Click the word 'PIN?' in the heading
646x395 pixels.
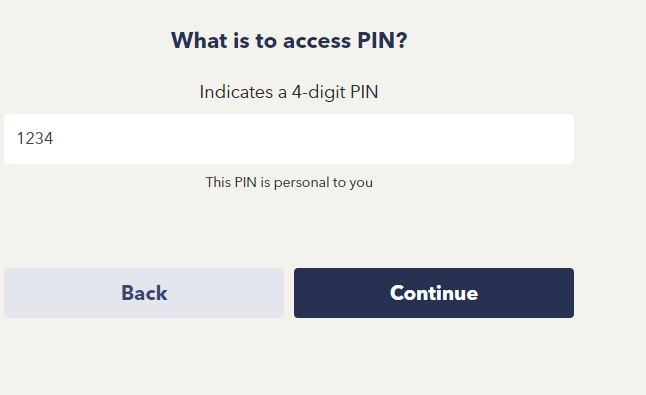click(382, 40)
